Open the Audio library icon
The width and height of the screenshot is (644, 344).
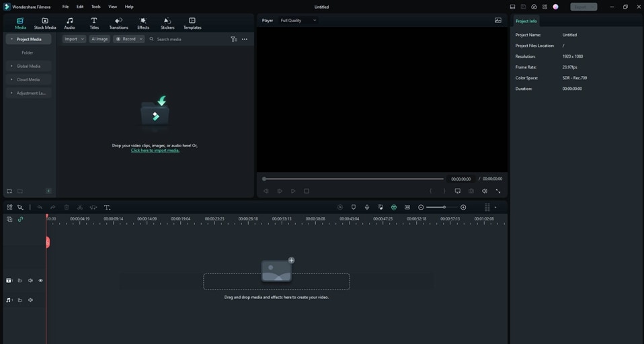tap(69, 24)
